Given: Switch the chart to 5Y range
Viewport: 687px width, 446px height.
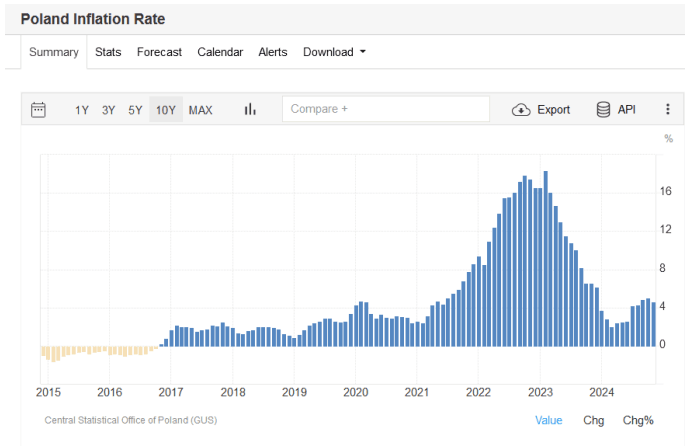Looking at the screenshot, I should click(x=135, y=110).
